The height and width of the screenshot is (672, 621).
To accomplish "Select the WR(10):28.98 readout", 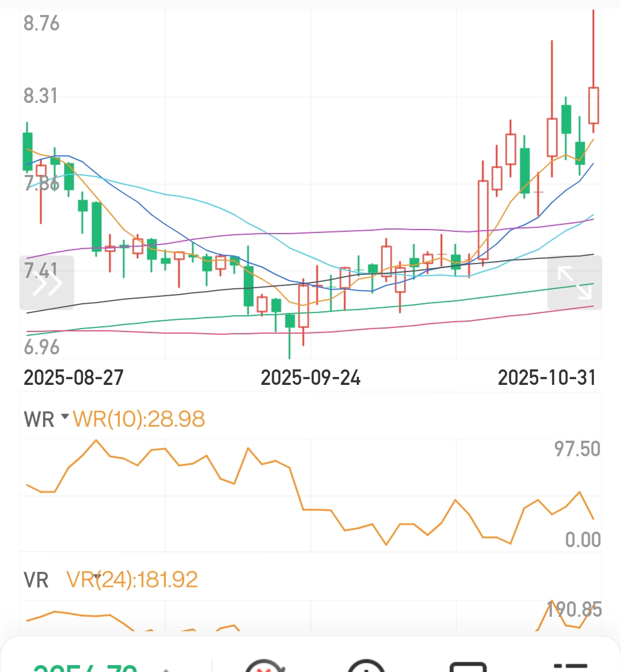I will tap(139, 419).
